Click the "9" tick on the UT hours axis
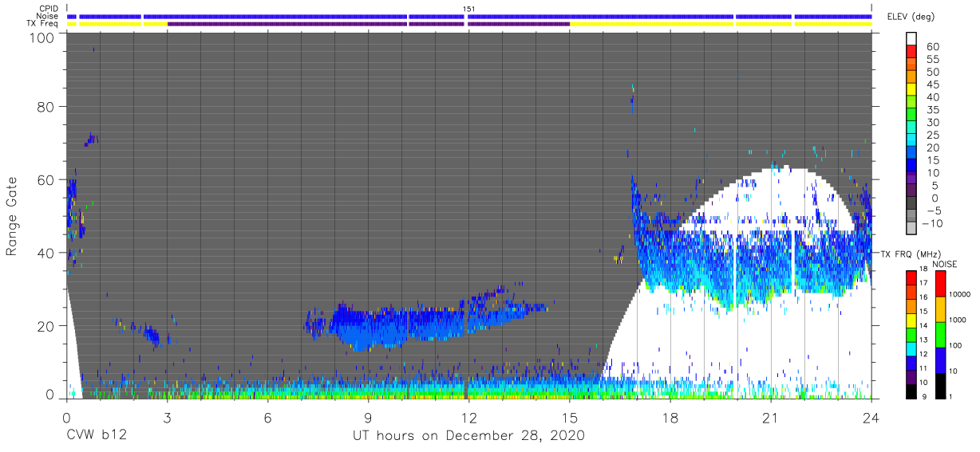The height and width of the screenshot is (452, 980). coord(368,418)
